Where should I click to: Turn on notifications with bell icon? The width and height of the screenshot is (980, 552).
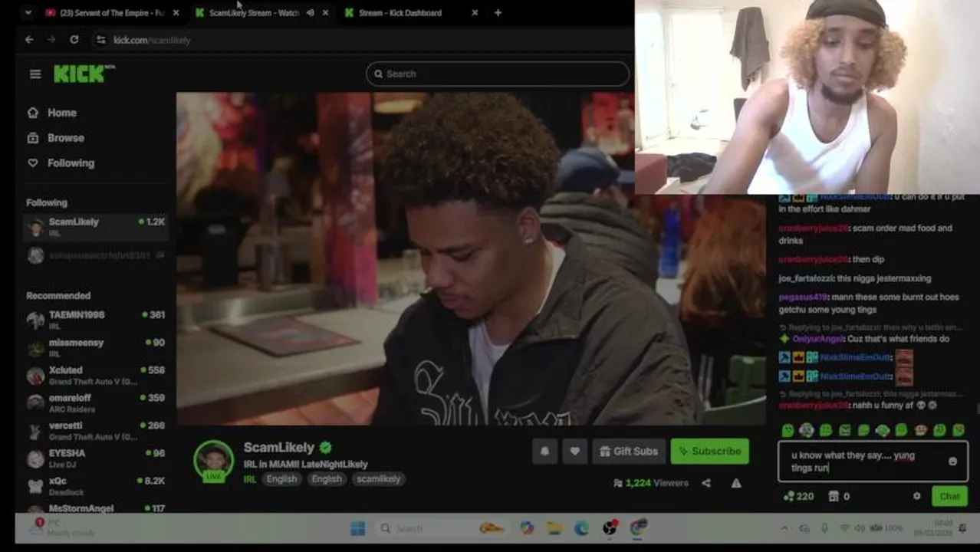544,452
